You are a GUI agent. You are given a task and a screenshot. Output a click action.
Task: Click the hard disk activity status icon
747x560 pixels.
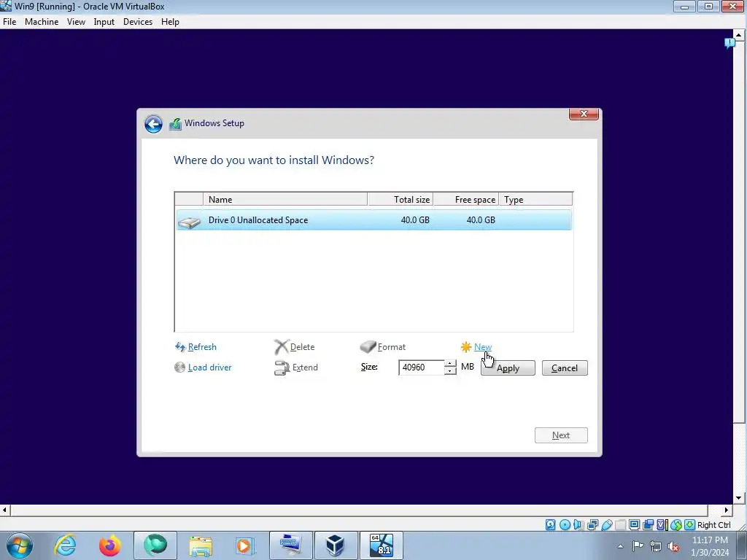pyautogui.click(x=550, y=525)
